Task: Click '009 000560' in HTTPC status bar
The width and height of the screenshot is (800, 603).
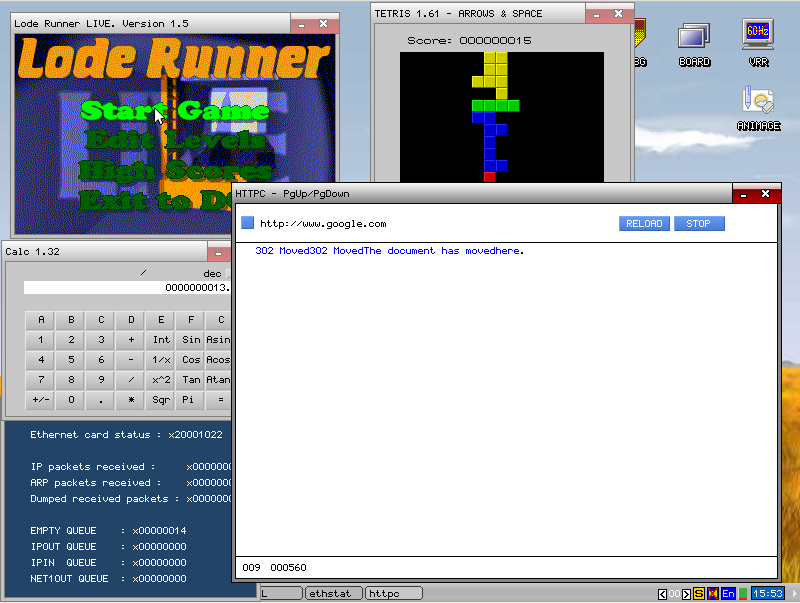Action: click(274, 567)
